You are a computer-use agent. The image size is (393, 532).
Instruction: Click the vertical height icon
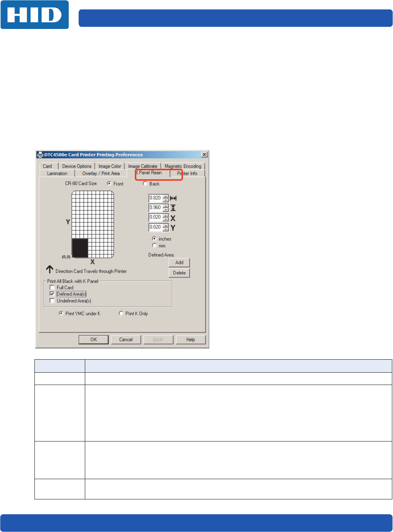pyautogui.click(x=173, y=208)
